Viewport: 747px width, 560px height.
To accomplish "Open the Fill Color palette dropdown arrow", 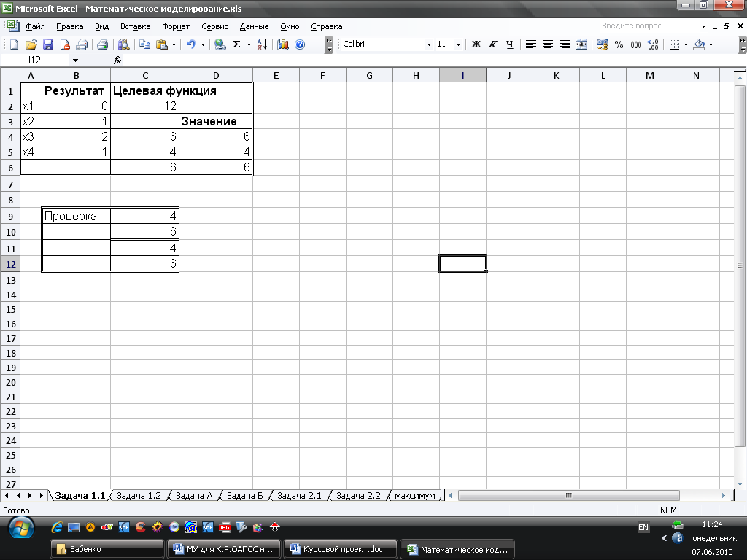I will pos(711,44).
